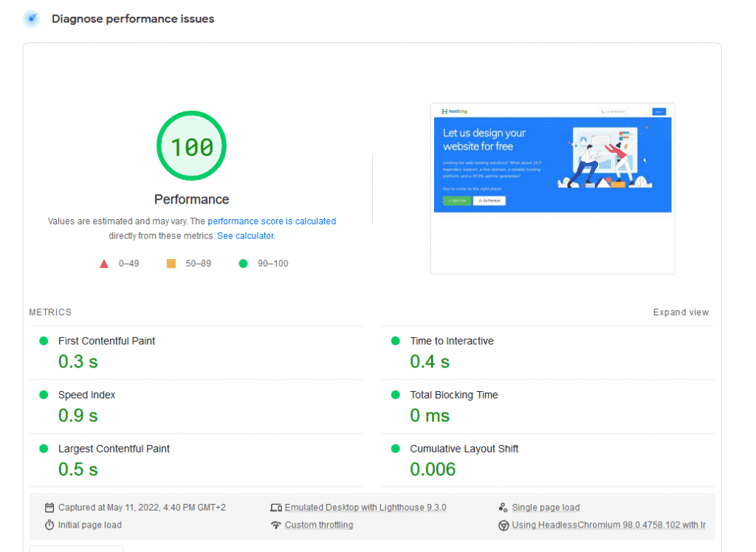Screen dimensions: 756x552
Task: Click the desktop device icon beside Emulated Desktop
Action: [x=276, y=508]
